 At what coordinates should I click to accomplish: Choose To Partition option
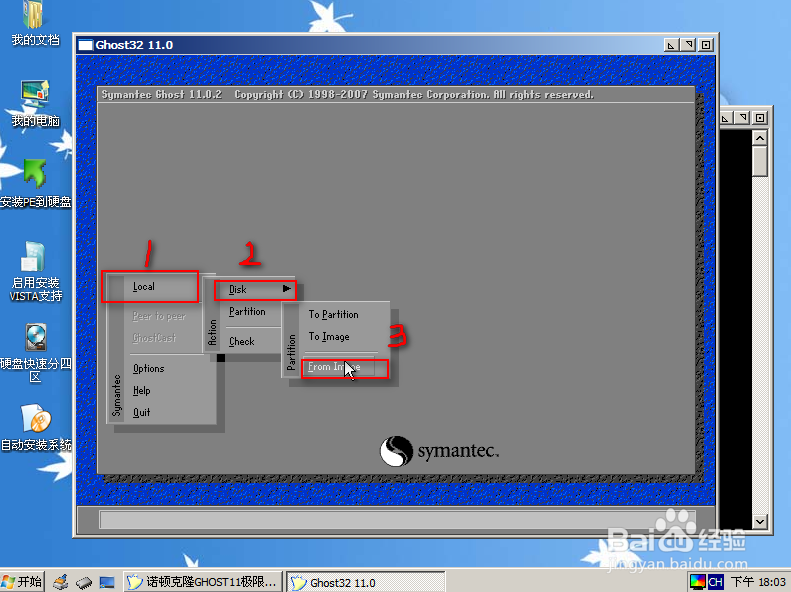tap(333, 315)
